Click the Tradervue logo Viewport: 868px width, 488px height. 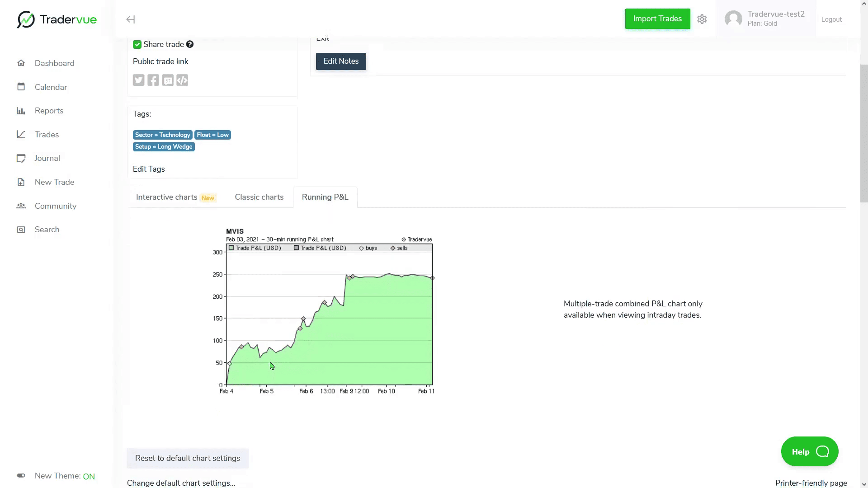point(57,19)
